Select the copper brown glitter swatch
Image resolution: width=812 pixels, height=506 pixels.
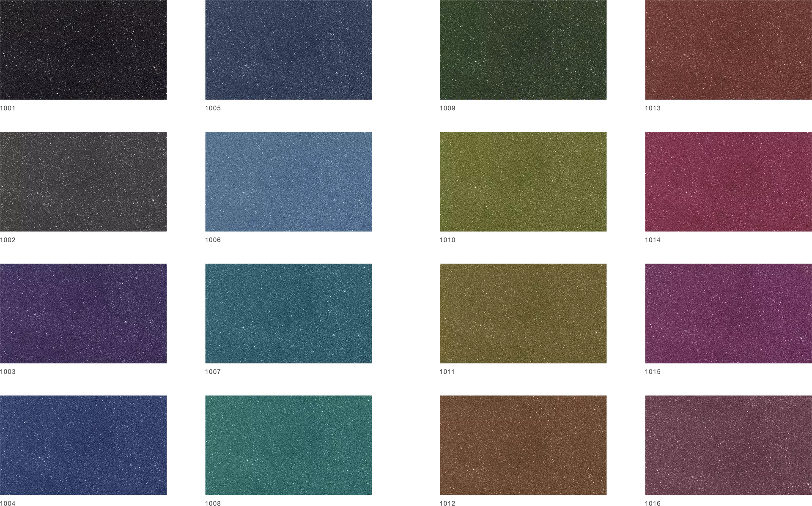pyautogui.click(x=522, y=445)
